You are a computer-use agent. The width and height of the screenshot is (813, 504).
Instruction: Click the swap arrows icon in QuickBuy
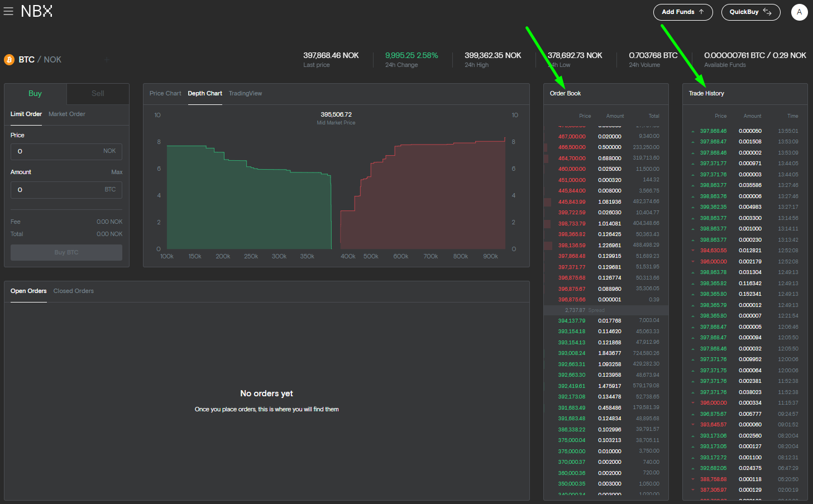point(767,12)
